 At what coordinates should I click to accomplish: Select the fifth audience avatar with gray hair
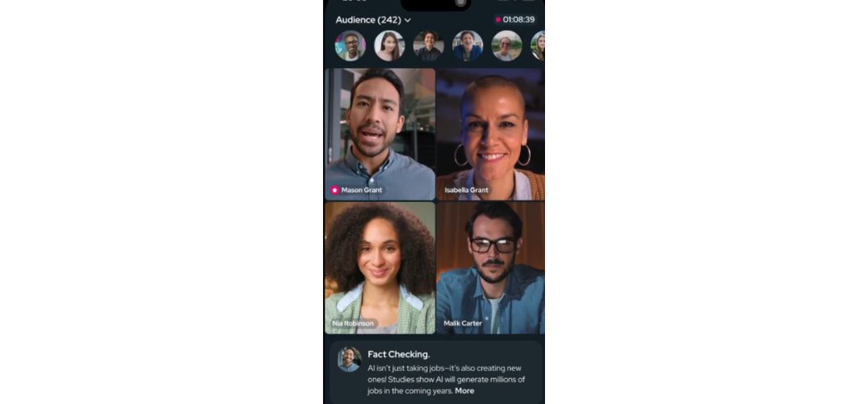[x=506, y=45]
